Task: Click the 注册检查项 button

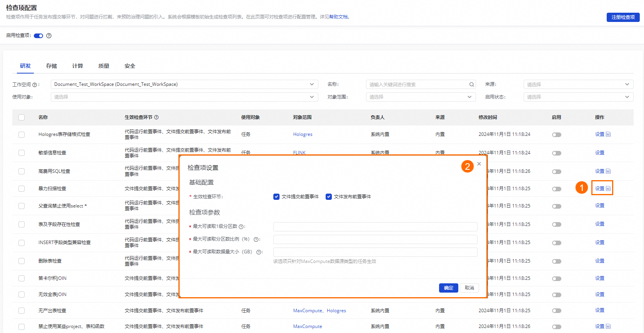Action: (623, 17)
